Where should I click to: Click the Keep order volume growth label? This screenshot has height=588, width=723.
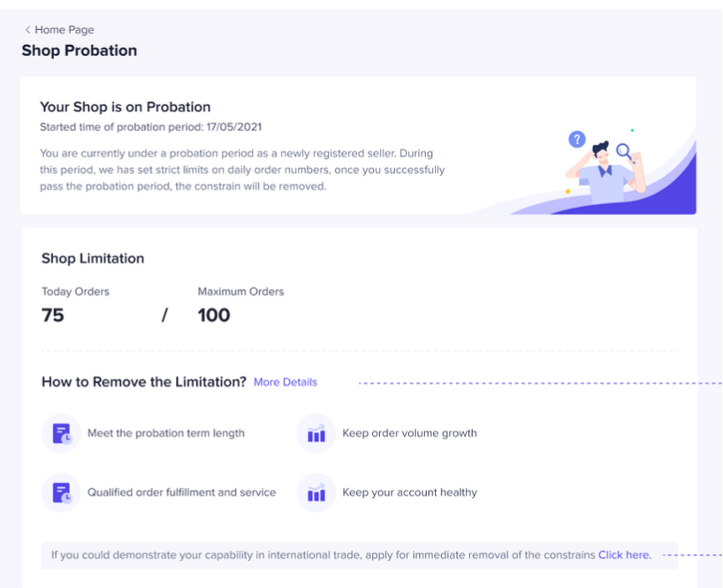409,433
